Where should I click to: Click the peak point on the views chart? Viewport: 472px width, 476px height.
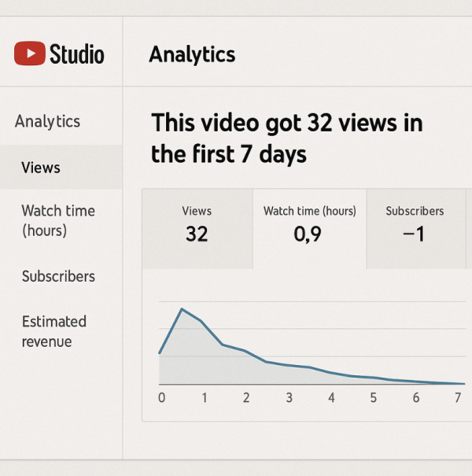tap(182, 308)
